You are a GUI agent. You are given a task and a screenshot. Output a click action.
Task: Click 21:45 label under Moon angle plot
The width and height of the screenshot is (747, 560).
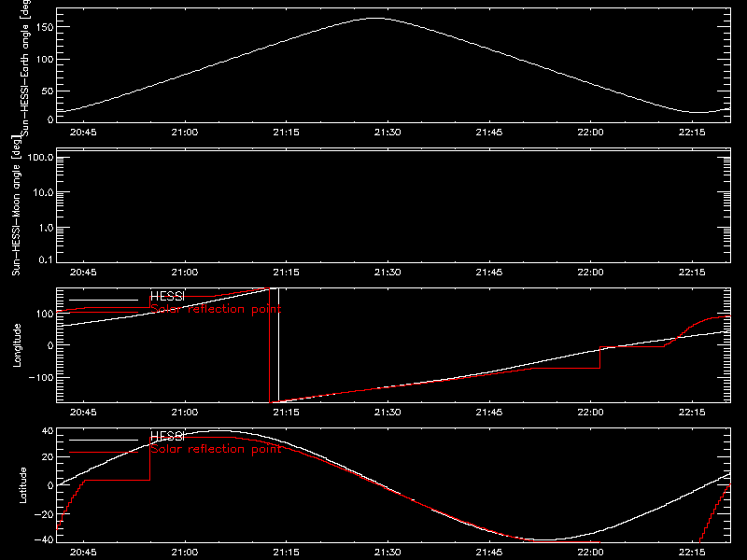tap(488, 273)
